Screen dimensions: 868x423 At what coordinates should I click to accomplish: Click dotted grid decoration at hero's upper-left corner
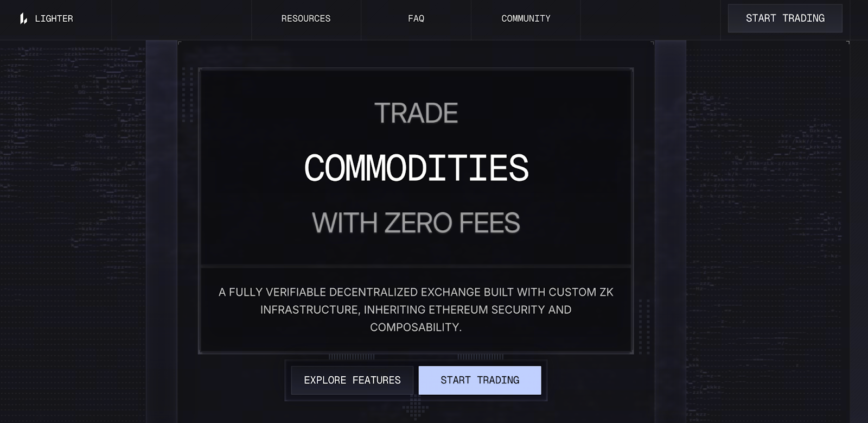[188, 95]
